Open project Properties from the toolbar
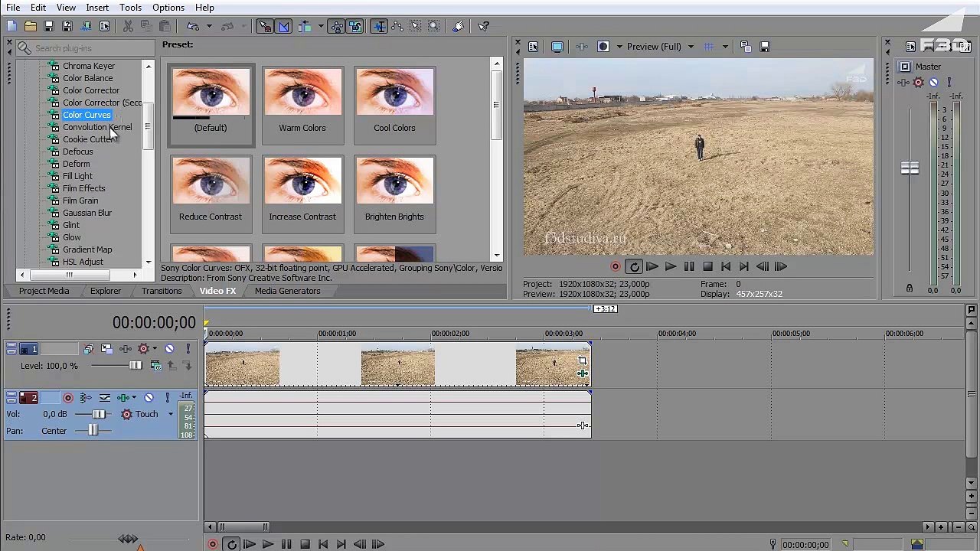Viewport: 980px width, 551px height. tap(105, 26)
